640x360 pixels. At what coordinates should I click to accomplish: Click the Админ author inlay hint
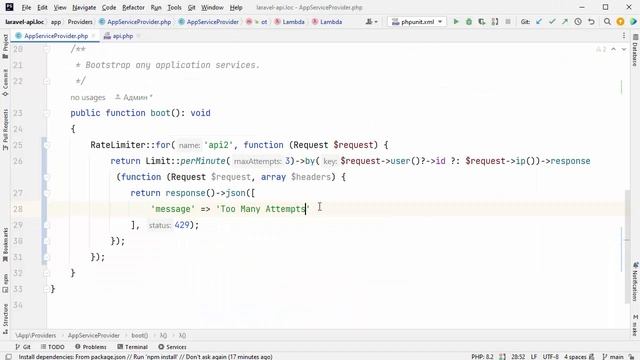(x=134, y=97)
